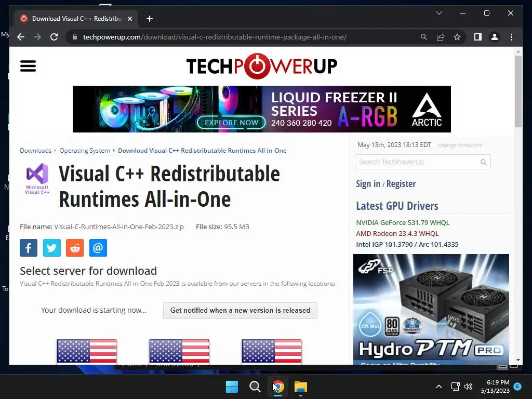Viewport: 532px width, 399px height.
Task: Share this page icon in address bar
Action: pyautogui.click(x=441, y=37)
